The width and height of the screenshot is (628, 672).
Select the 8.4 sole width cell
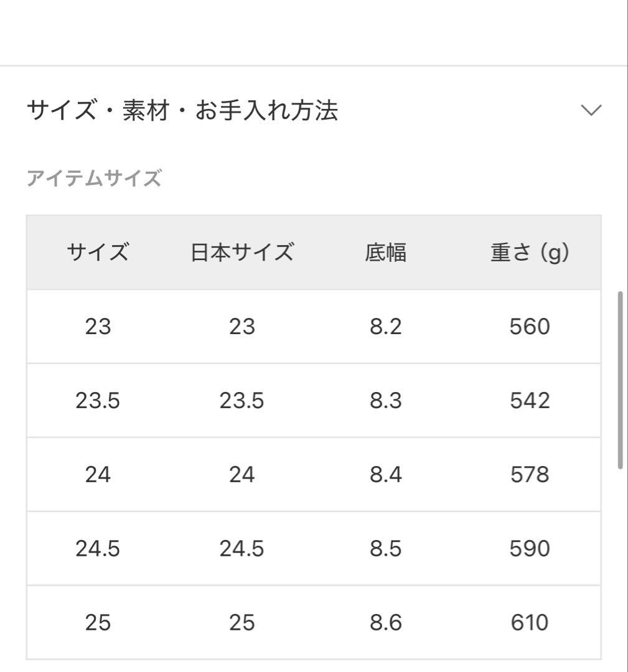[x=386, y=474]
